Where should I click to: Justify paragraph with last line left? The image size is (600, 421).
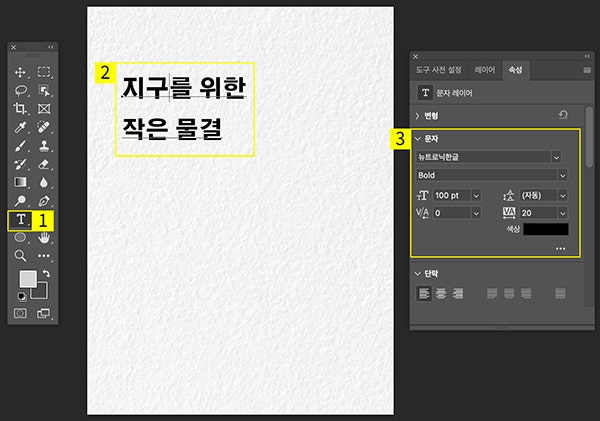point(492,294)
